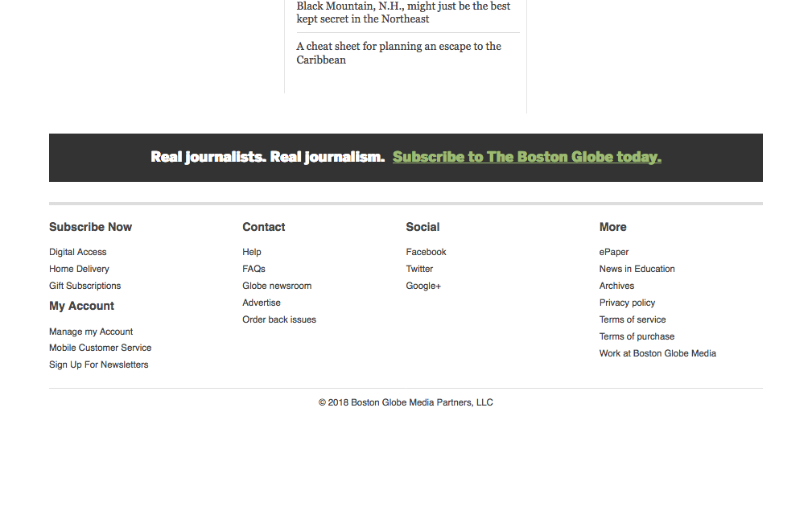Screen dimensions: 812x511
Task: Open the Digital Access link
Action: tap(78, 252)
